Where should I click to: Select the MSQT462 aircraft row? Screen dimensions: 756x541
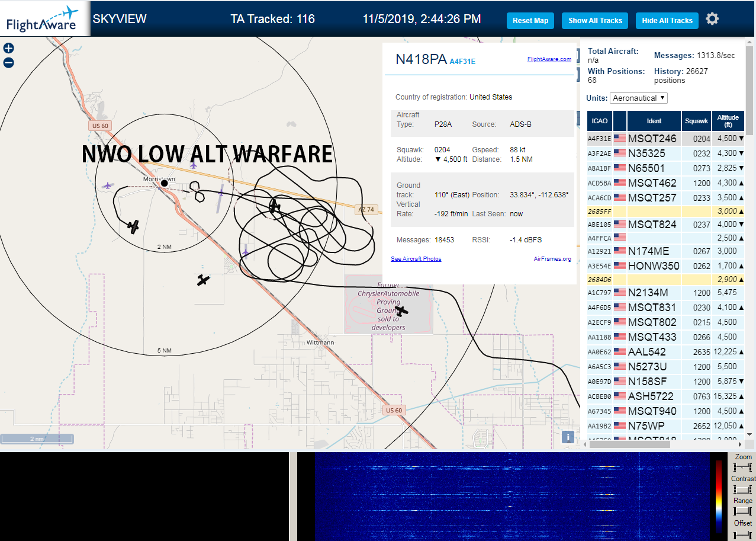(x=665, y=183)
